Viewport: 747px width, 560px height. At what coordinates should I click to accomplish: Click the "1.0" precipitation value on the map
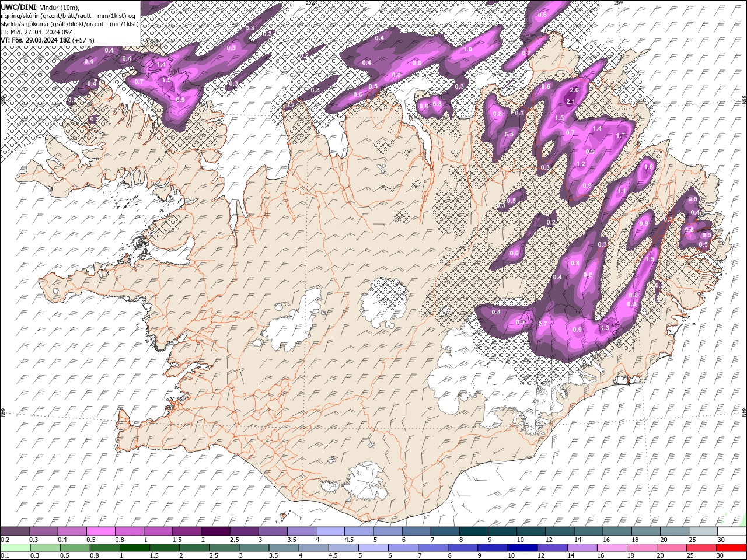coord(467,50)
